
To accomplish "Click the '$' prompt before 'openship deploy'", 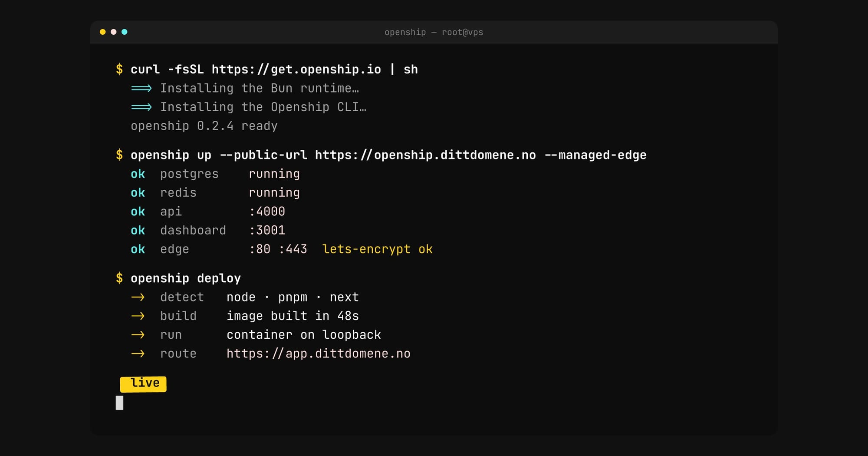I will click(x=119, y=278).
